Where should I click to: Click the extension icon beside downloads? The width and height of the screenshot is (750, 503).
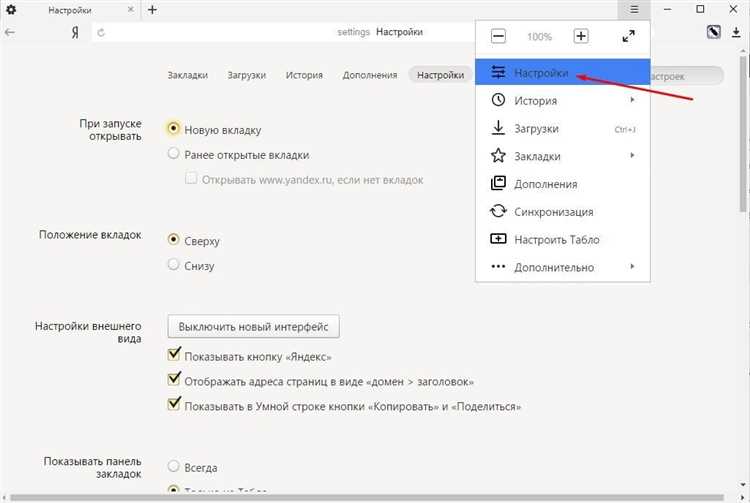[714, 32]
